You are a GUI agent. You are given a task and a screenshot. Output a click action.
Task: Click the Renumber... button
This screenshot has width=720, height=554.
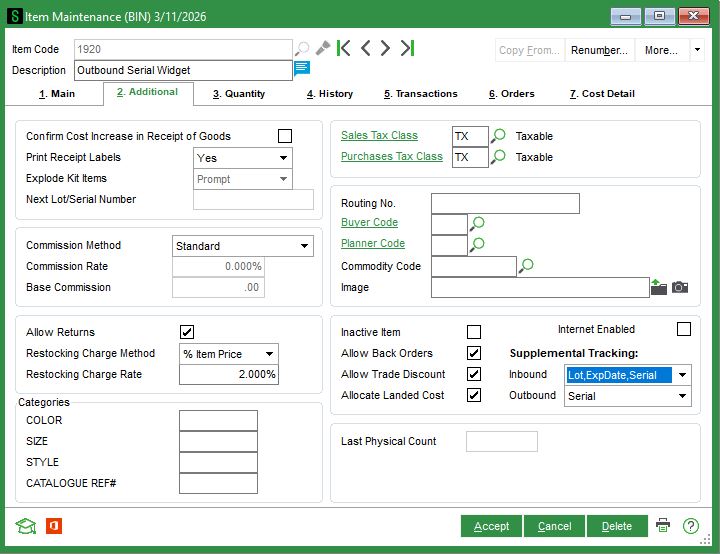(x=598, y=50)
